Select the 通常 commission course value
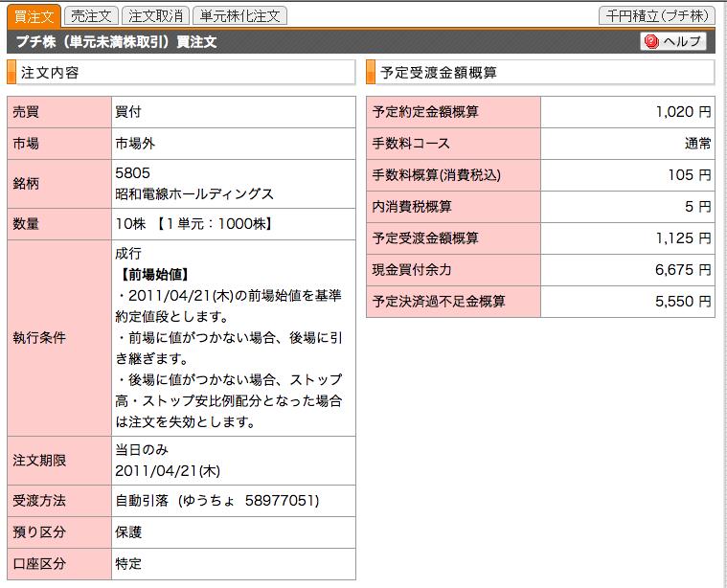 697,144
